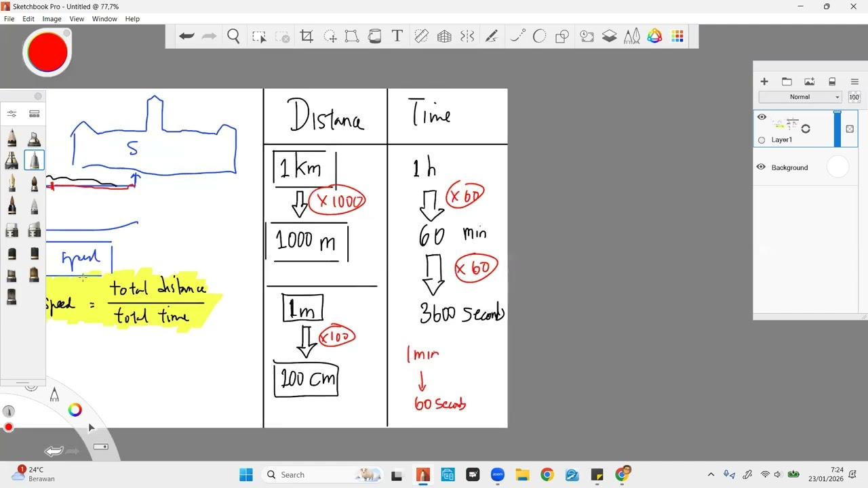Toggle the lock transparency icon on Layer1
Viewport: 868px width, 488px height.
click(x=850, y=129)
